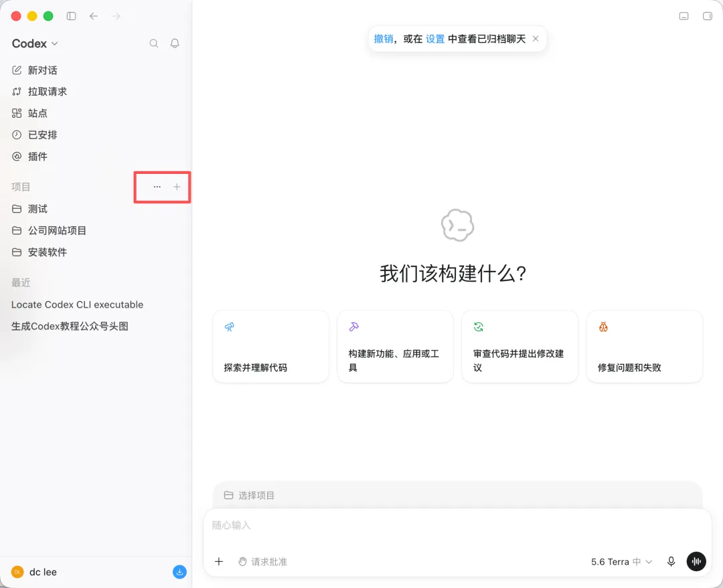This screenshot has width=723, height=588.
Task: Add a new project with plus icon
Action: (x=177, y=187)
